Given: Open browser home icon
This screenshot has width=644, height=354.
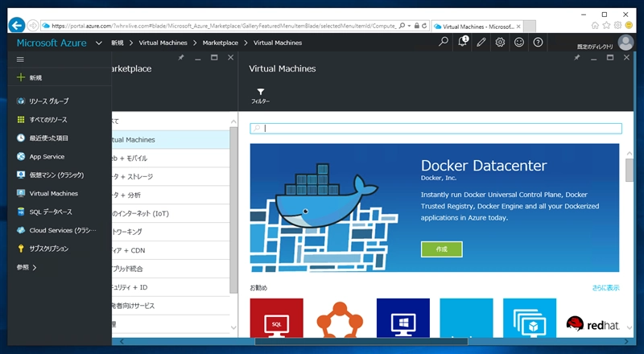Looking at the screenshot, I should [595, 26].
